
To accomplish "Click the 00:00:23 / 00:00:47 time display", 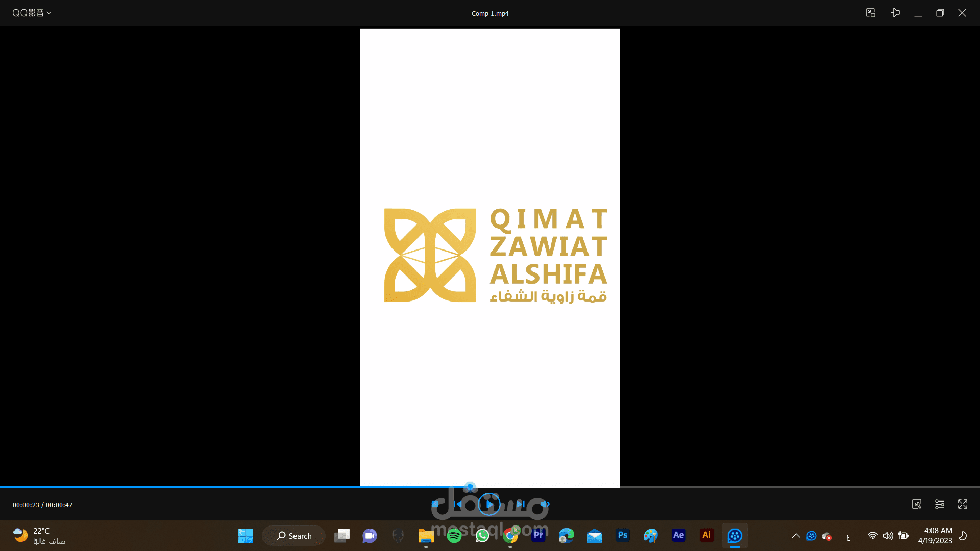I will tap(43, 505).
